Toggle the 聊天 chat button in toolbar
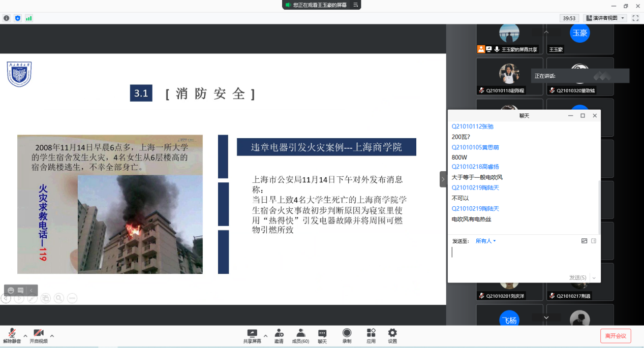Image resolution: width=644 pixels, height=348 pixels. click(x=322, y=336)
